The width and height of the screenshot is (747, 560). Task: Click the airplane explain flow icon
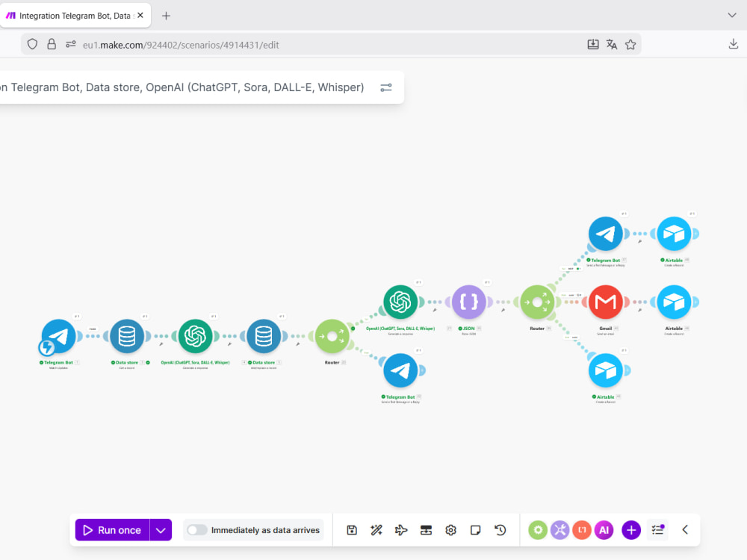pyautogui.click(x=401, y=530)
